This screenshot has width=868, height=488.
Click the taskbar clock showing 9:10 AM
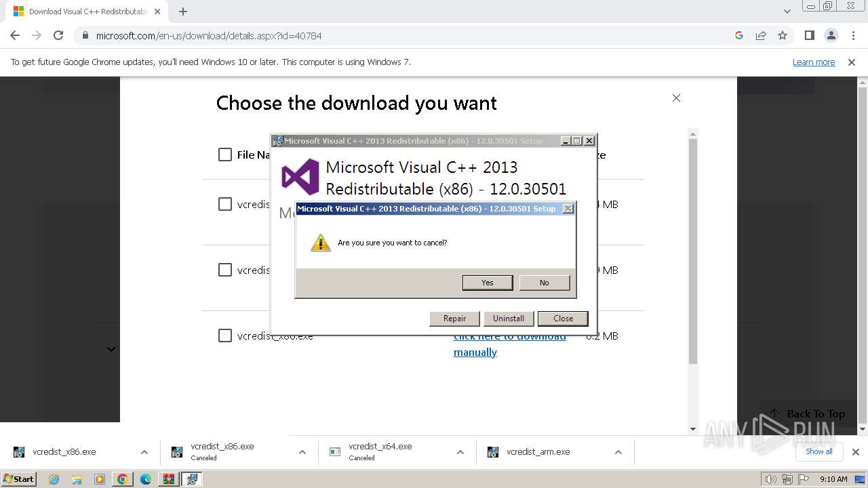(x=833, y=479)
